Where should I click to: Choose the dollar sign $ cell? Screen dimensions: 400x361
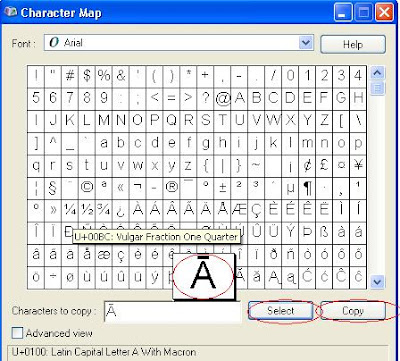pos(87,76)
